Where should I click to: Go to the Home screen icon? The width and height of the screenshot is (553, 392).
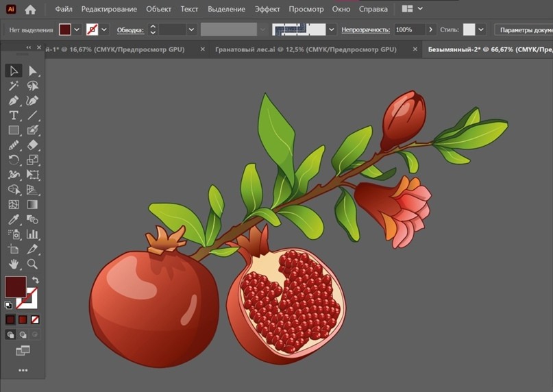click(x=30, y=9)
